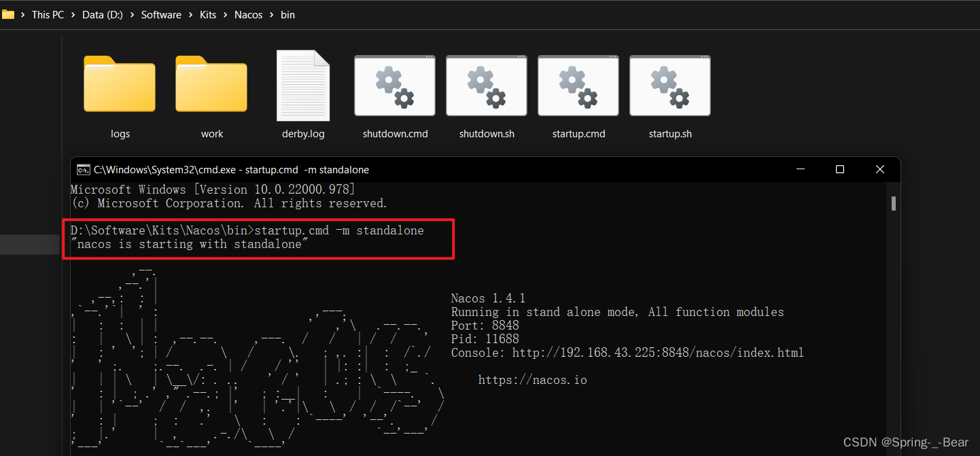Expand chevron after Kits
980x456 pixels.
[x=226, y=14]
